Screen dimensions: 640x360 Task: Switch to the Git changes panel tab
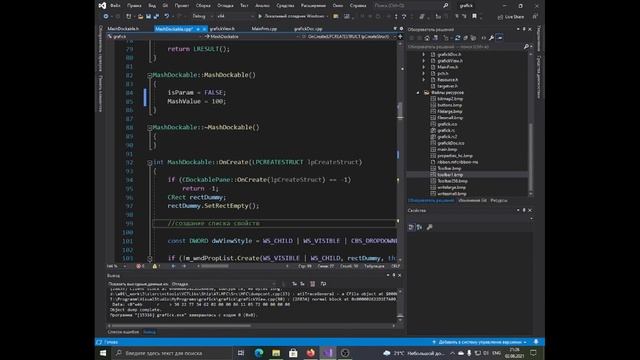point(472,200)
